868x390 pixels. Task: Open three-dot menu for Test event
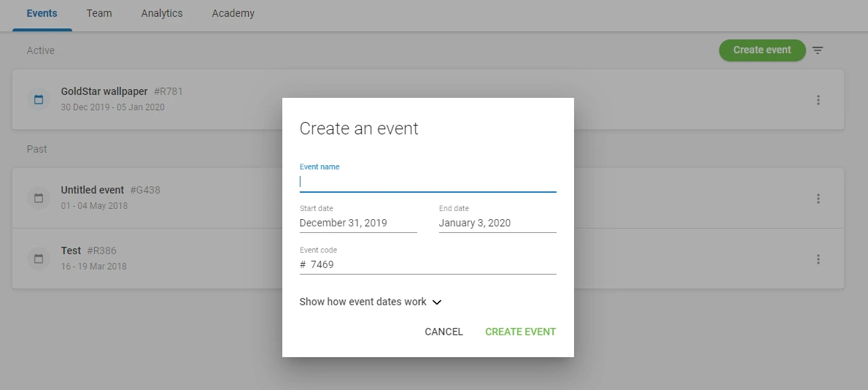pos(818,259)
